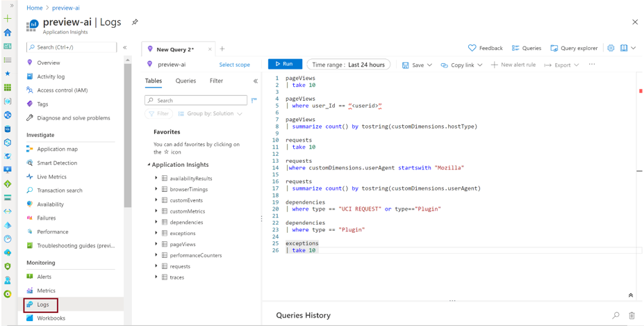This screenshot has height=326, width=644.
Task: Open Query explorer
Action: [x=574, y=48]
